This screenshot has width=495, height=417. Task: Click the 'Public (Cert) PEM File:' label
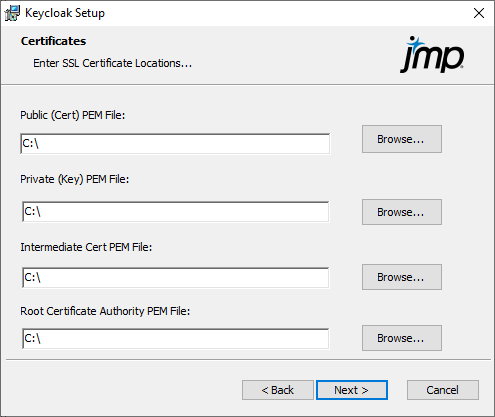(73, 115)
